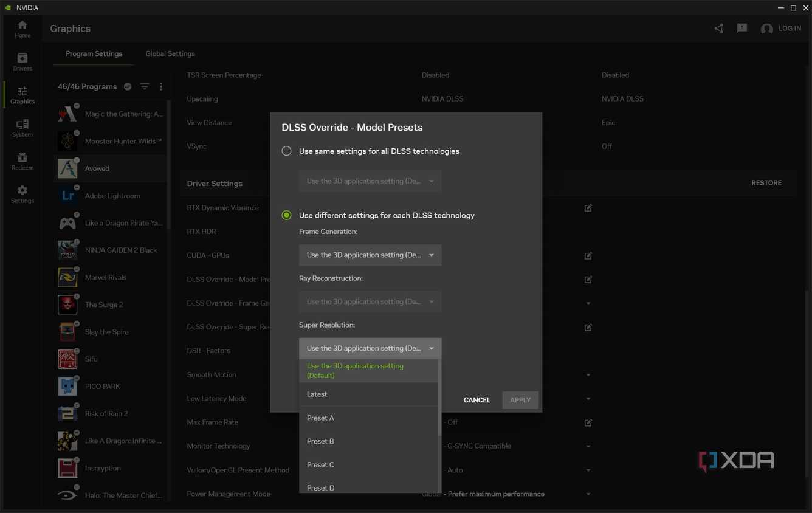Click the CANCEL button in dialog
The height and width of the screenshot is (513, 812).
tap(477, 400)
